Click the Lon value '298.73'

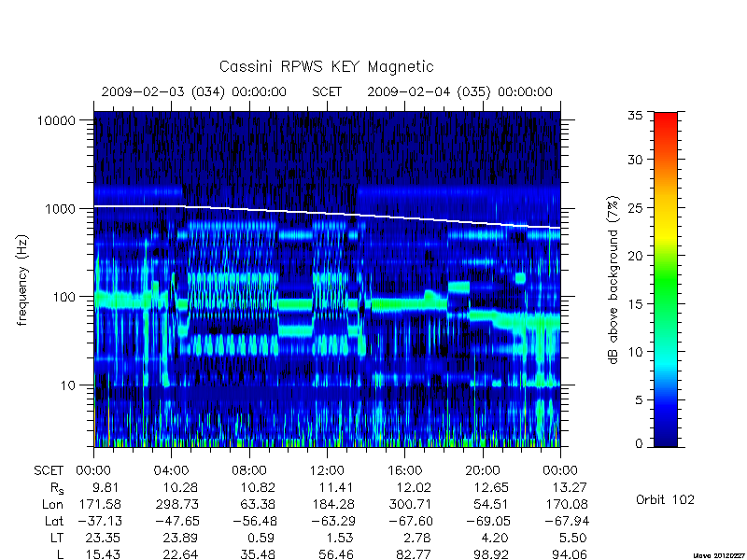point(177,504)
